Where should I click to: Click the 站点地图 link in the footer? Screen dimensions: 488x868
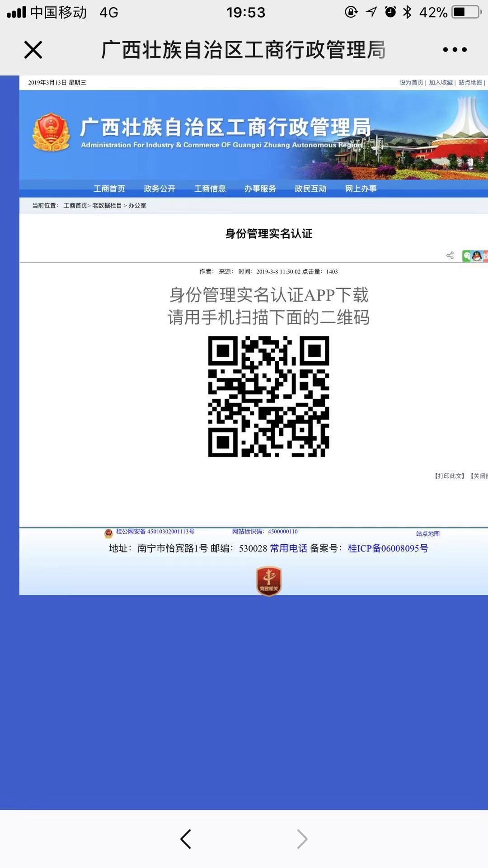[x=427, y=533]
